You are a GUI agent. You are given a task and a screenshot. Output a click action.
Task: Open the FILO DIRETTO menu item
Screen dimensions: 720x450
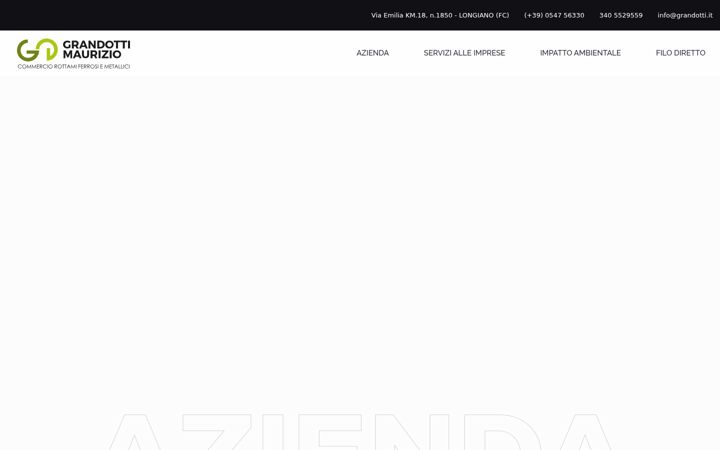click(680, 53)
